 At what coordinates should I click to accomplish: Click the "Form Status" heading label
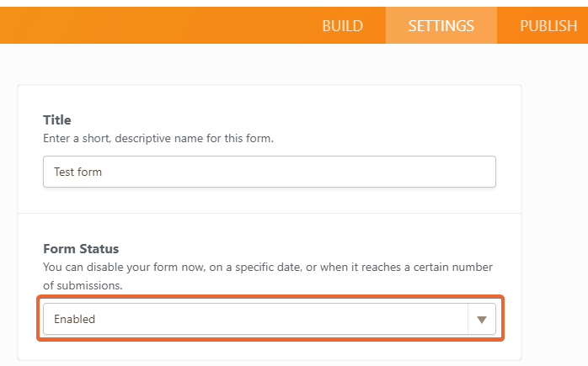click(81, 249)
